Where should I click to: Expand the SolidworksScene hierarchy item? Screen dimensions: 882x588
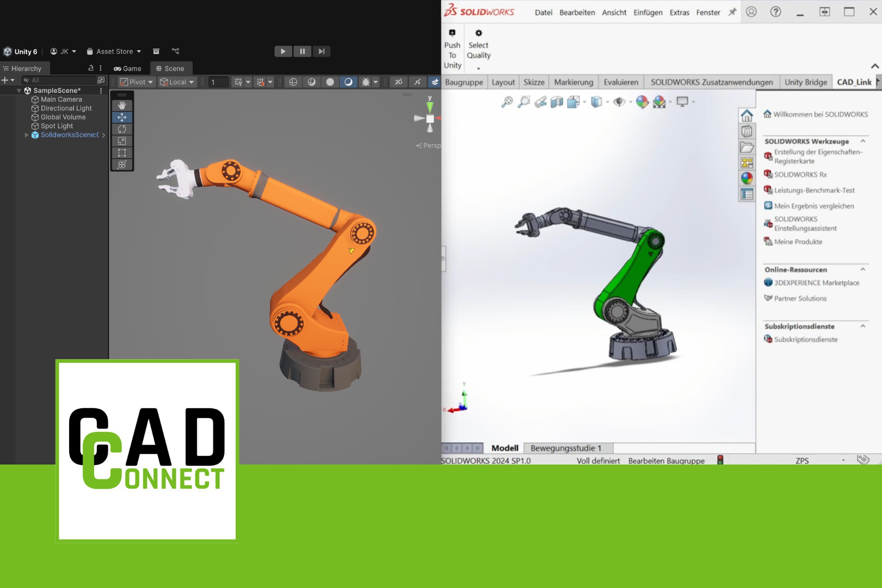[27, 135]
